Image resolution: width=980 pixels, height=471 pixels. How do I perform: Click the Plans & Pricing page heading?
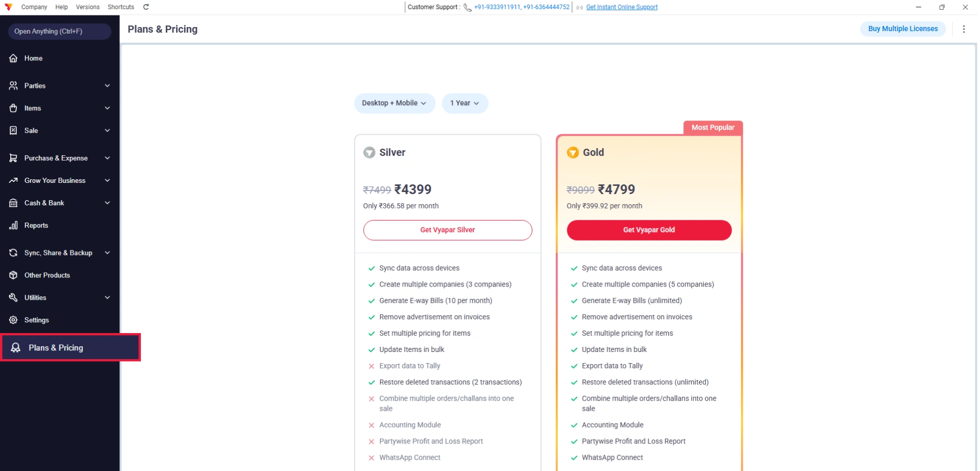(x=162, y=29)
